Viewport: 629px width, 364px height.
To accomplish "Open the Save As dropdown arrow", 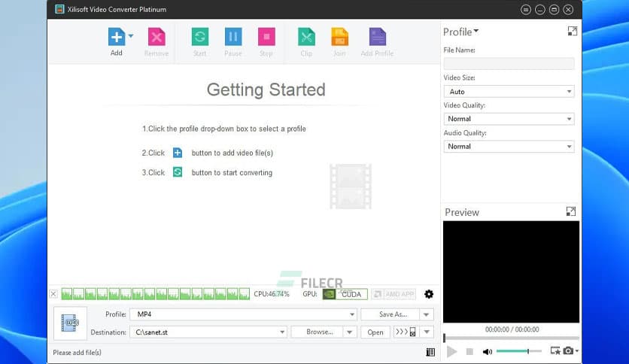I will [427, 314].
